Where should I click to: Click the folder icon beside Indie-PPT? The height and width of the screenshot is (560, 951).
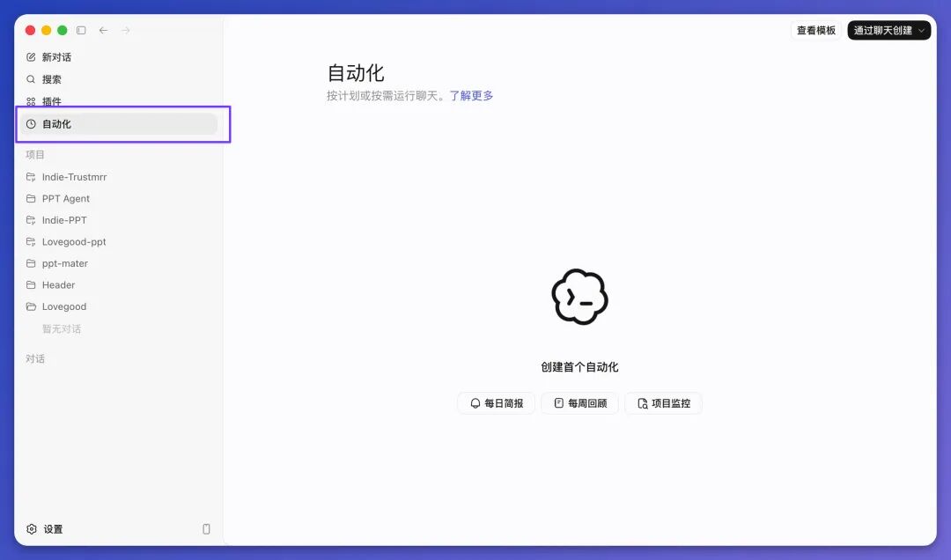coord(31,220)
